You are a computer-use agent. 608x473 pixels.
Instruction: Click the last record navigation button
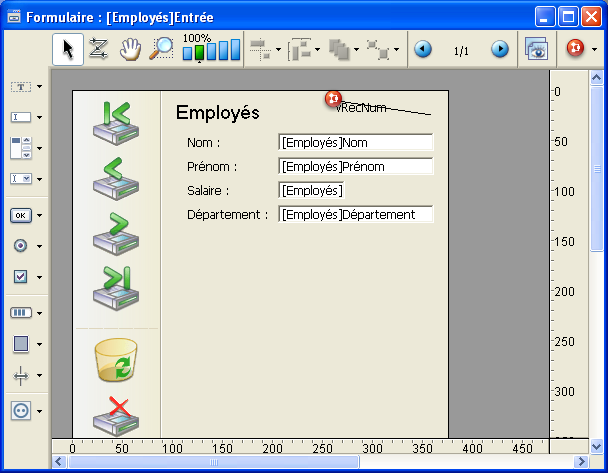pos(116,288)
